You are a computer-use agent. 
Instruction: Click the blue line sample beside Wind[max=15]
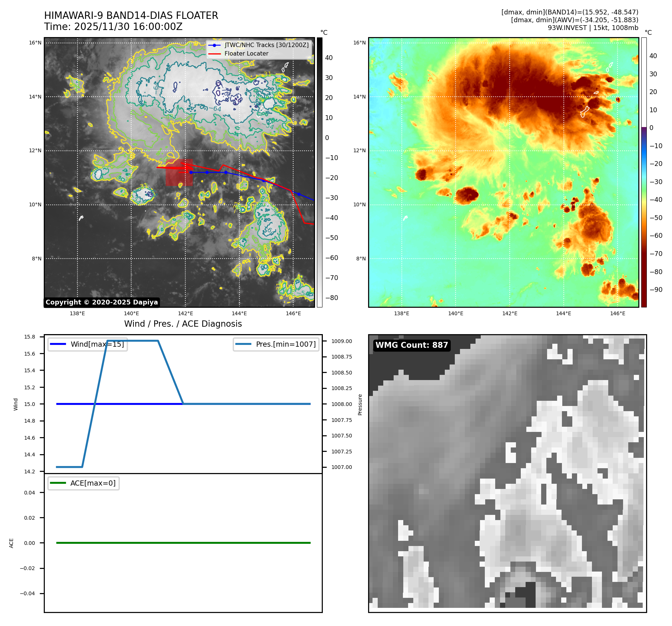(x=58, y=344)
